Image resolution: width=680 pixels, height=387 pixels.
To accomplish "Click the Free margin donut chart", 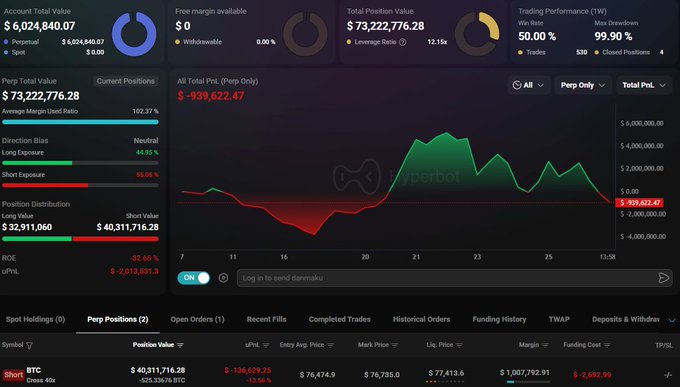I will click(305, 34).
